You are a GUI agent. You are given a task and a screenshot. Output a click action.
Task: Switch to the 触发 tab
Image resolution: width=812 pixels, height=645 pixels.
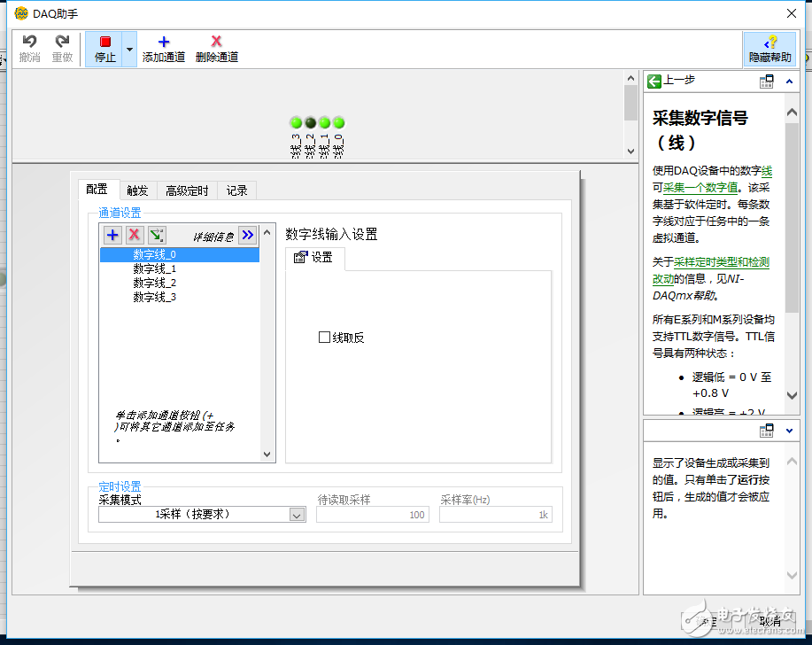tap(137, 190)
